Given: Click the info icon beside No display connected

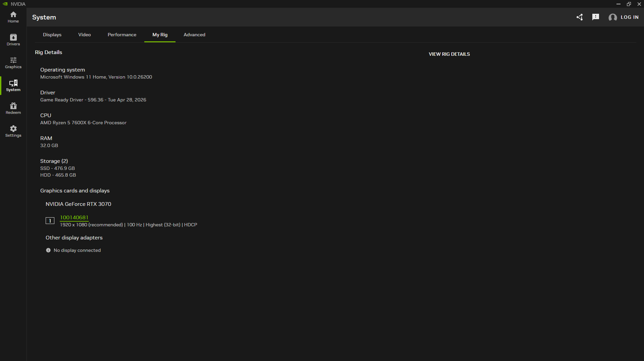Looking at the screenshot, I should 48,250.
